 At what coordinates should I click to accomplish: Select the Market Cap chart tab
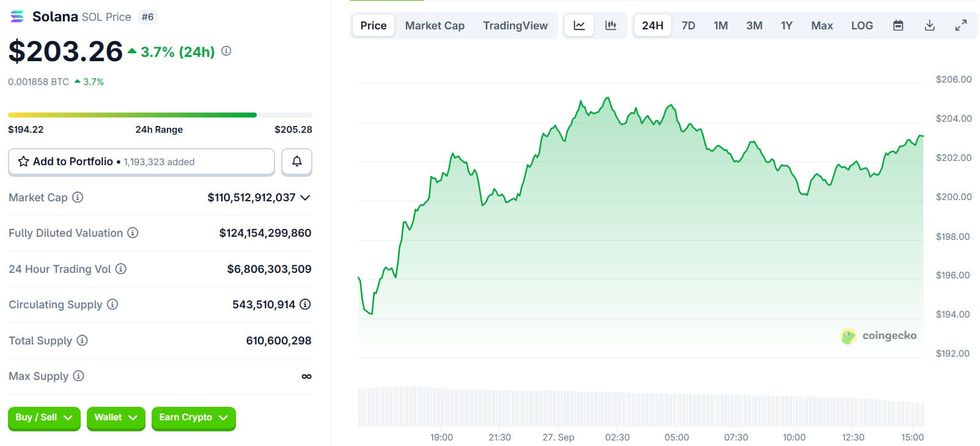(435, 26)
